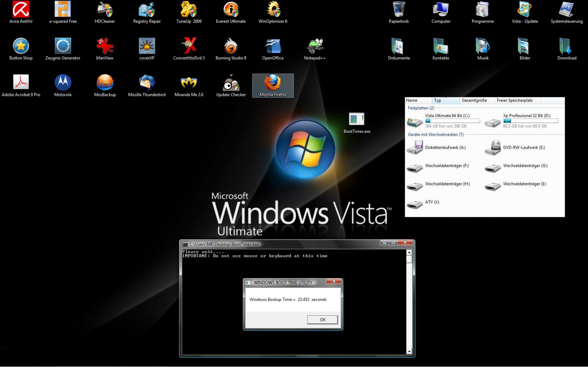
Task: Launch Registry Repair shortcut
Action: 147,12
